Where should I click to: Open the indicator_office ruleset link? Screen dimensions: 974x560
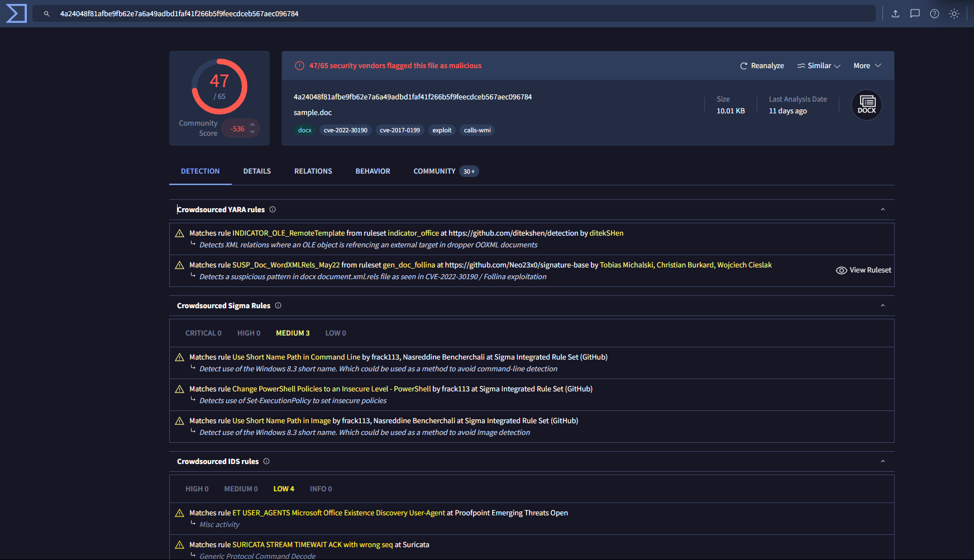(x=413, y=233)
